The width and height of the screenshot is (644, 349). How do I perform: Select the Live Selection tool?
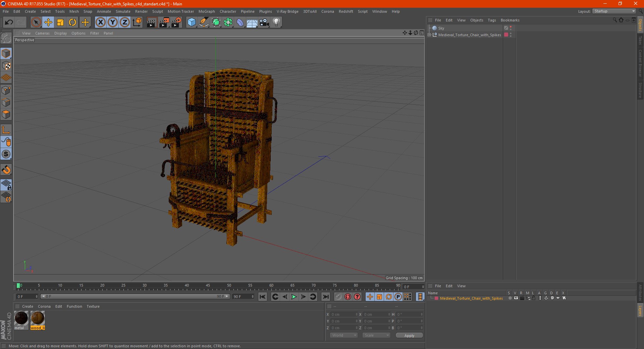tap(36, 22)
